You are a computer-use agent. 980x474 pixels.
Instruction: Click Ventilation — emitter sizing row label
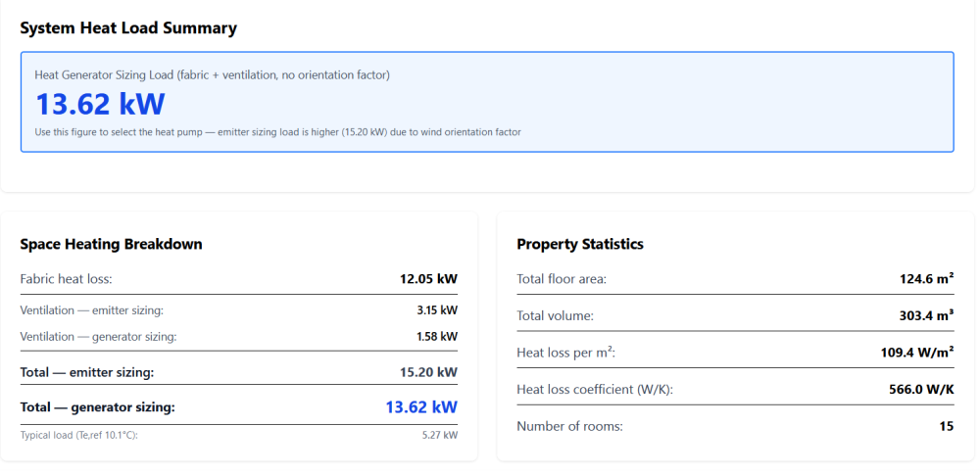coord(91,310)
